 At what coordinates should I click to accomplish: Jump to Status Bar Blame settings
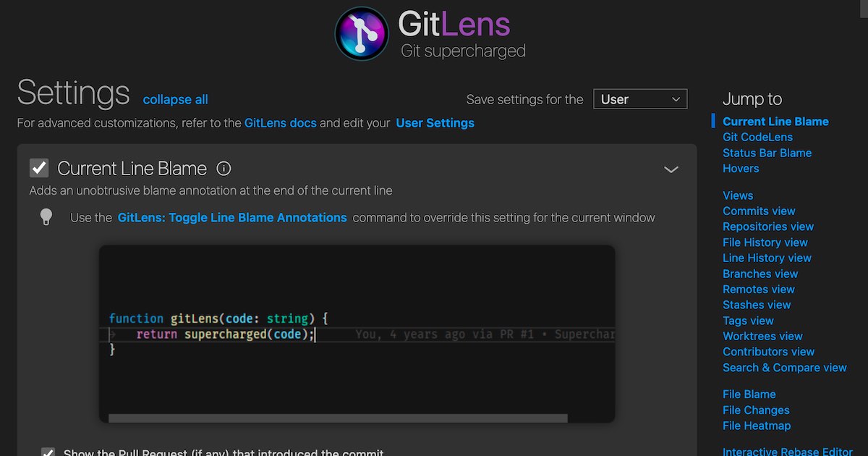click(767, 153)
